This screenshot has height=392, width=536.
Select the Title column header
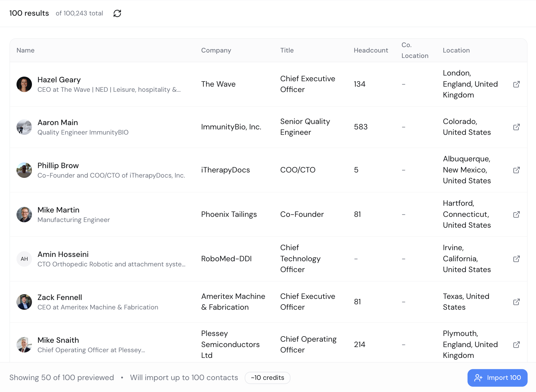pos(287,50)
